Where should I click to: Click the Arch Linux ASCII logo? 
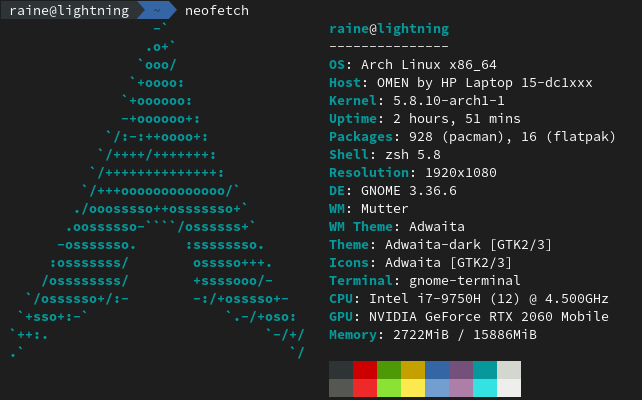point(157,190)
